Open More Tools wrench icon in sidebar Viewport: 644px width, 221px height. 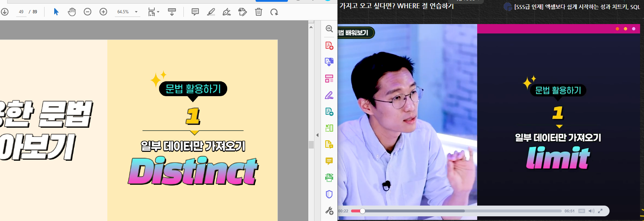point(329,211)
